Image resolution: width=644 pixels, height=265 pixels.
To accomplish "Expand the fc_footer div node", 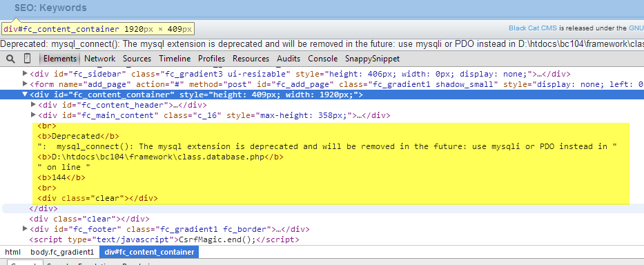I will tap(25, 229).
